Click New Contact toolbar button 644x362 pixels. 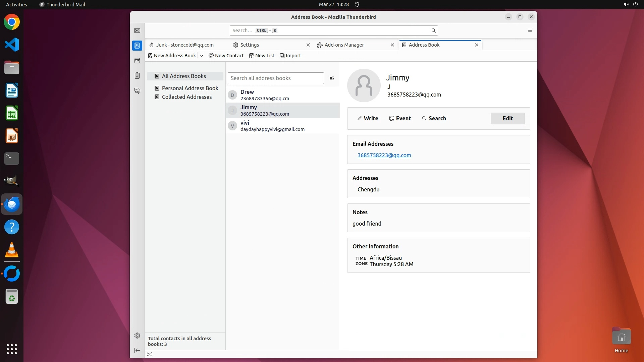pos(226,56)
